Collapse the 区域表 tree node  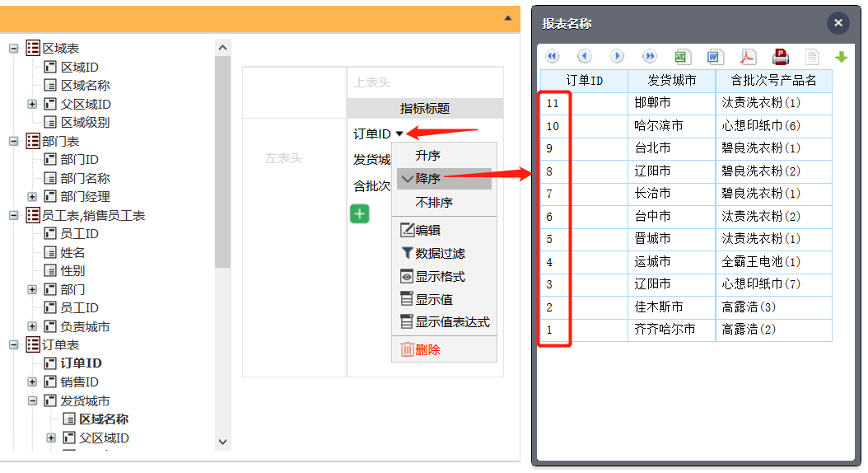point(13,49)
